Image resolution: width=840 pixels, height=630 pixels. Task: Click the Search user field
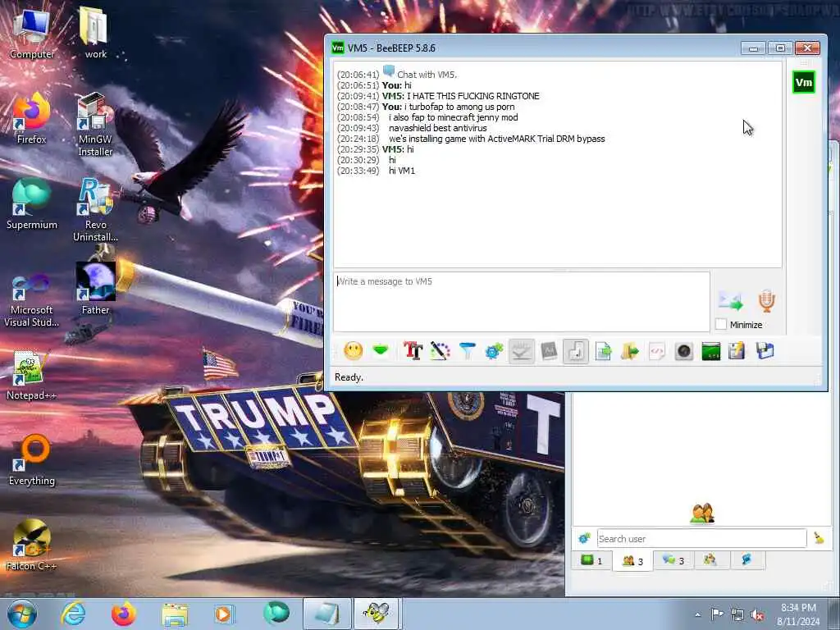click(x=702, y=538)
